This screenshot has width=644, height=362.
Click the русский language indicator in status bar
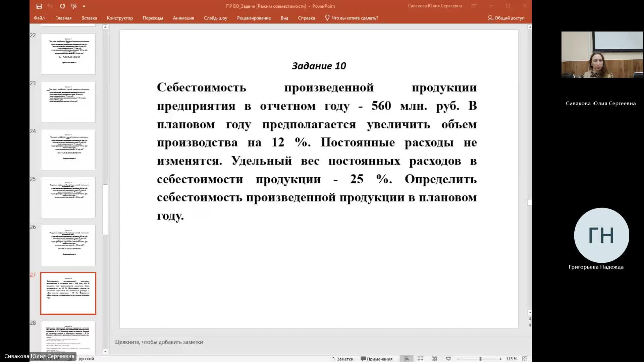[x=86, y=359]
